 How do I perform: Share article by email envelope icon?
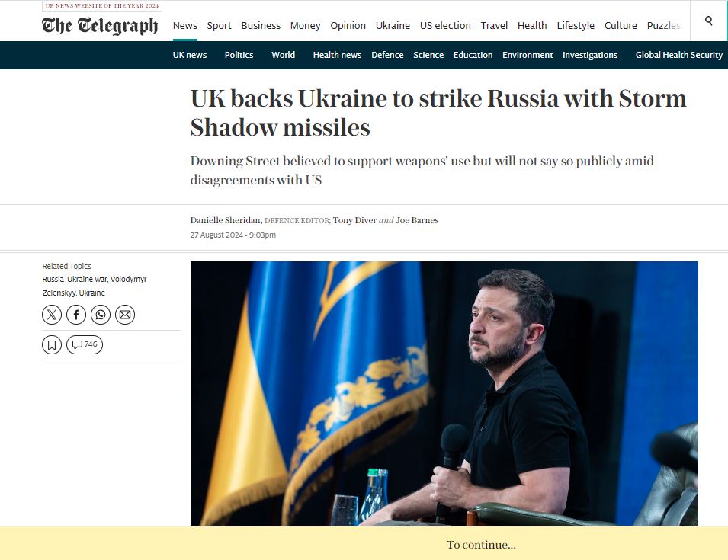tap(125, 315)
